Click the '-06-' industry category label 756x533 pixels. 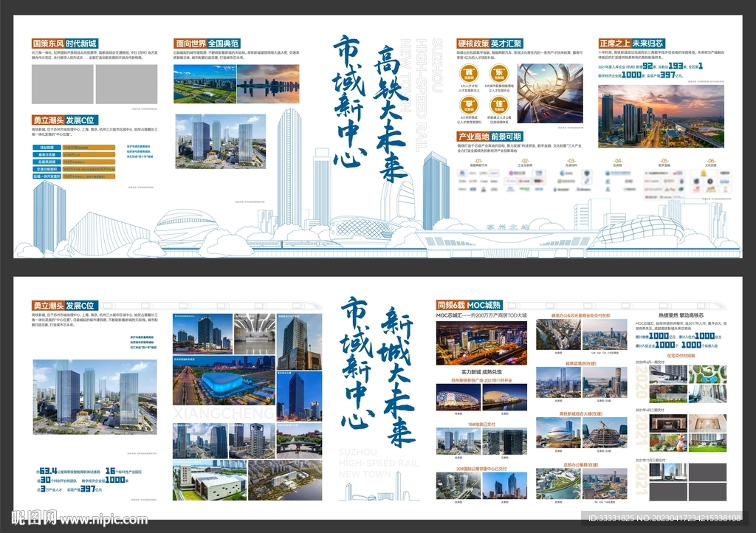point(711,162)
